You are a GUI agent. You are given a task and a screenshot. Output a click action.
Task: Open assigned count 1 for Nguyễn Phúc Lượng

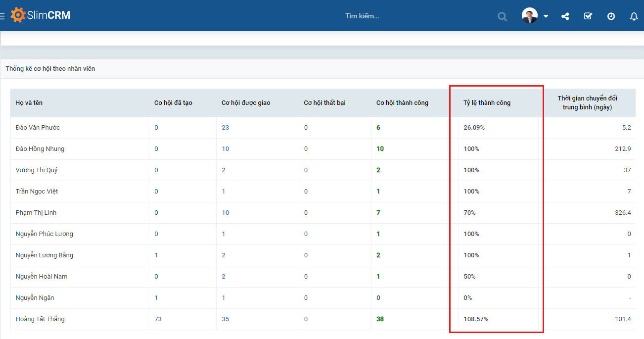click(x=224, y=234)
